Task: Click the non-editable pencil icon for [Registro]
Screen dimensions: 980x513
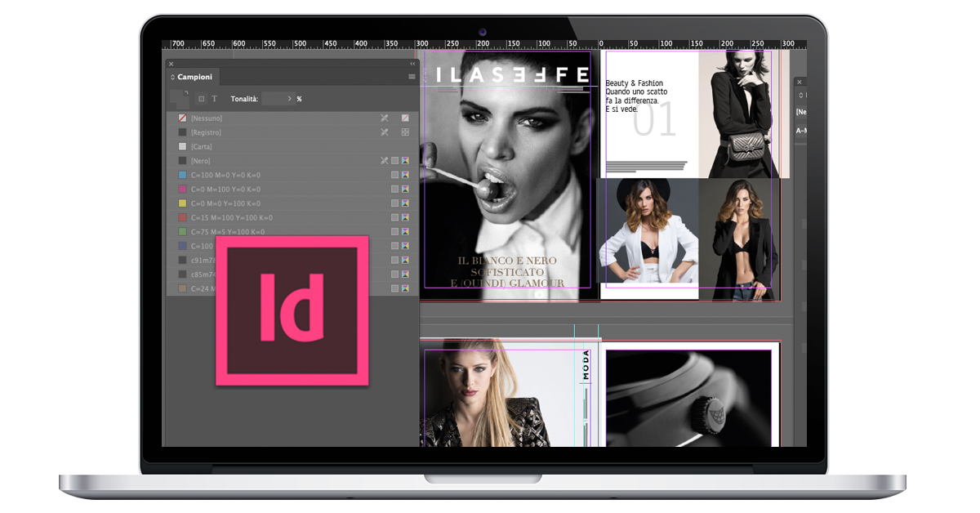Action: (x=385, y=132)
